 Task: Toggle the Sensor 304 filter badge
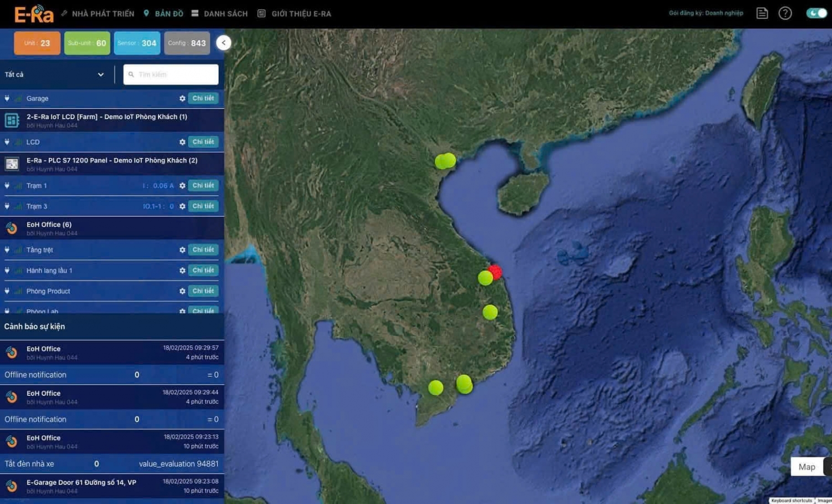pyautogui.click(x=137, y=43)
